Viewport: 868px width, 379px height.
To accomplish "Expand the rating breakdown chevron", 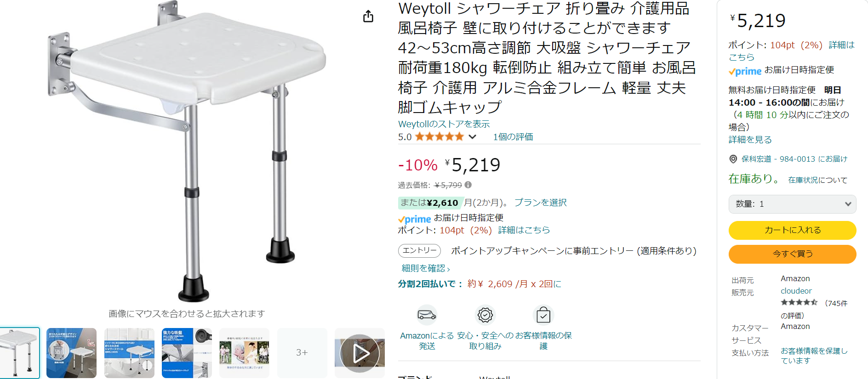I will tap(472, 137).
